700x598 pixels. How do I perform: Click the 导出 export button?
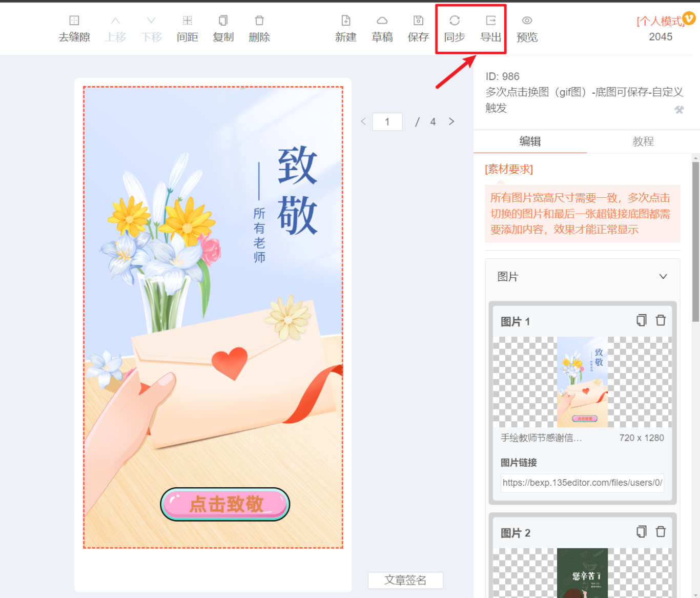point(490,29)
